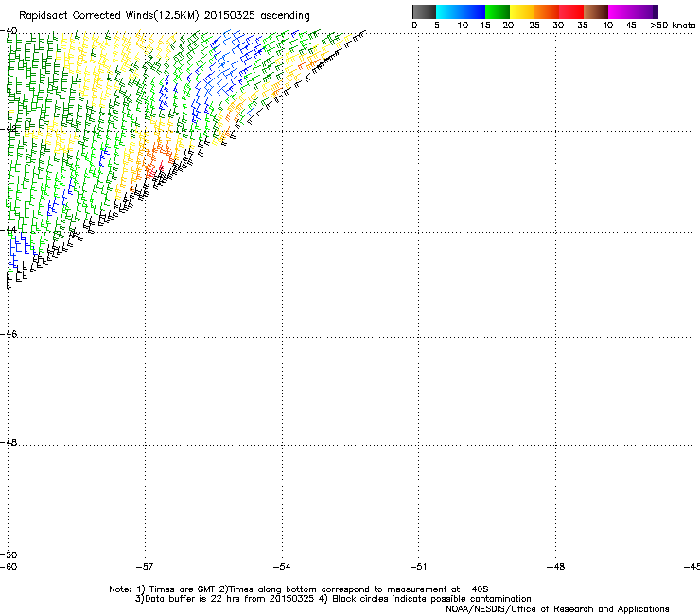Click the longitude label '-57' on bottom axis
This screenshot has width=700, height=615.
(x=145, y=567)
